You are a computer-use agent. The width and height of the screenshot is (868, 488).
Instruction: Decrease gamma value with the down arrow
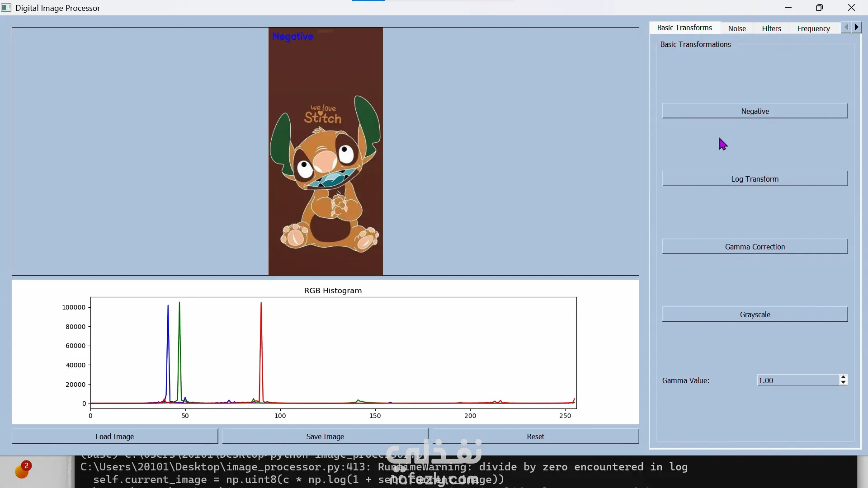point(843,383)
